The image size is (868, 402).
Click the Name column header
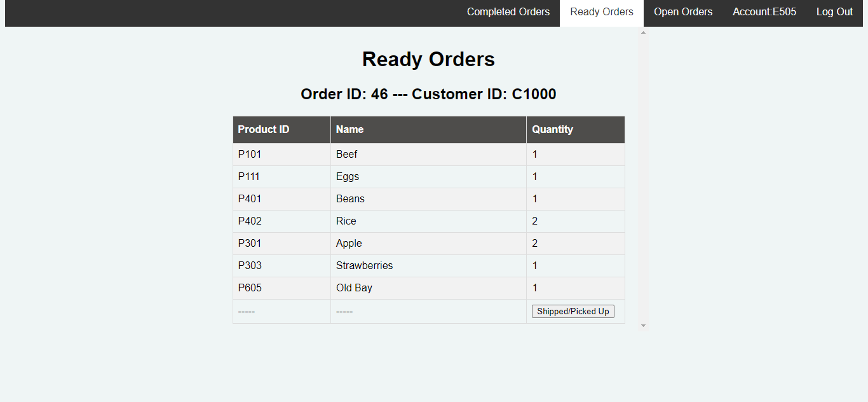pyautogui.click(x=428, y=130)
